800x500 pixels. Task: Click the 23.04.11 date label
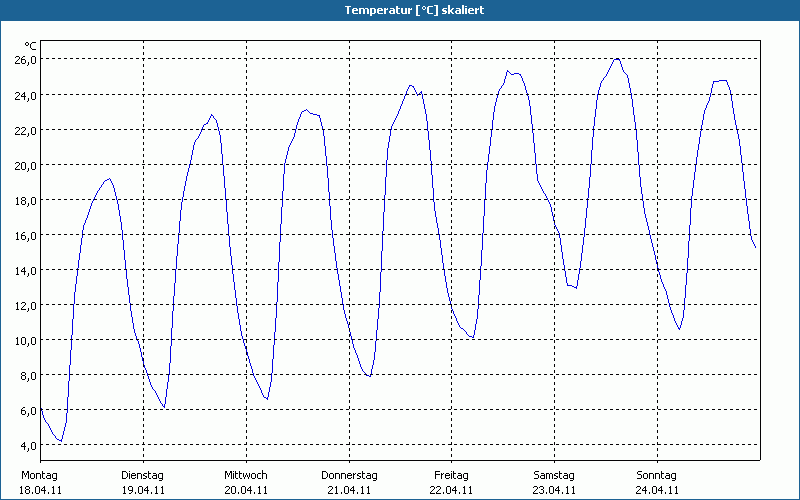click(554, 491)
